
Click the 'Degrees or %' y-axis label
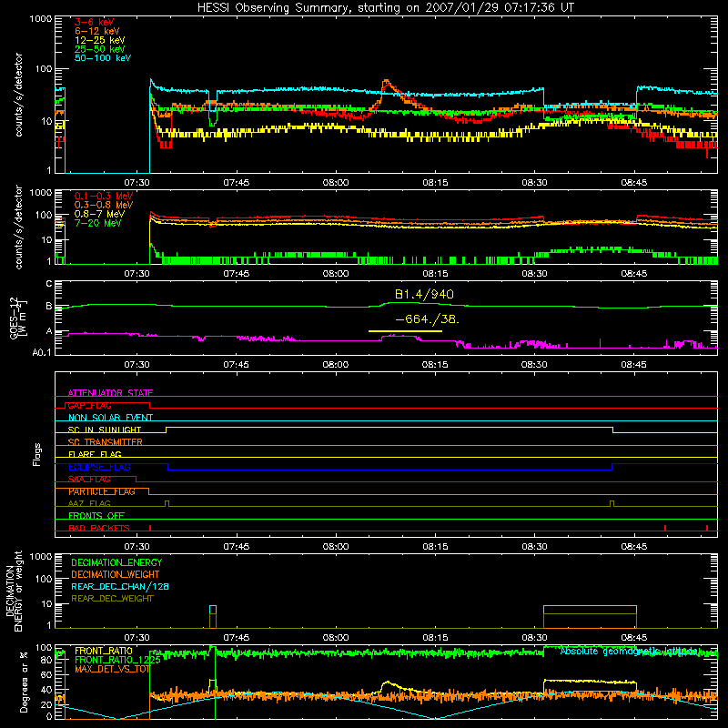24,682
